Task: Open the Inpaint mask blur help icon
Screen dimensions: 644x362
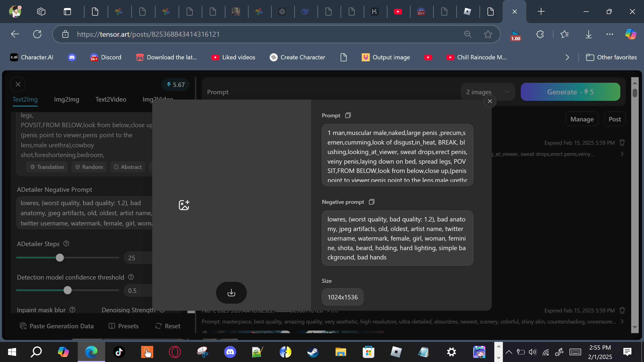Action: [72, 310]
